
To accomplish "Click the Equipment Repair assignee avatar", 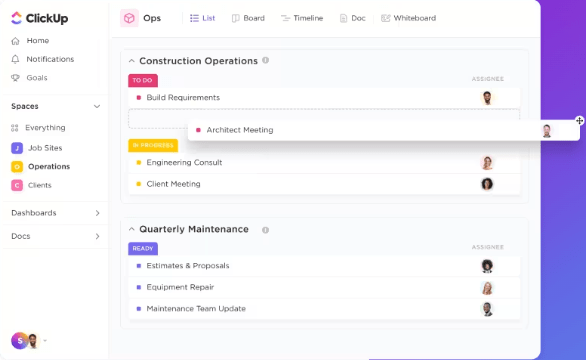I will pos(487,288).
